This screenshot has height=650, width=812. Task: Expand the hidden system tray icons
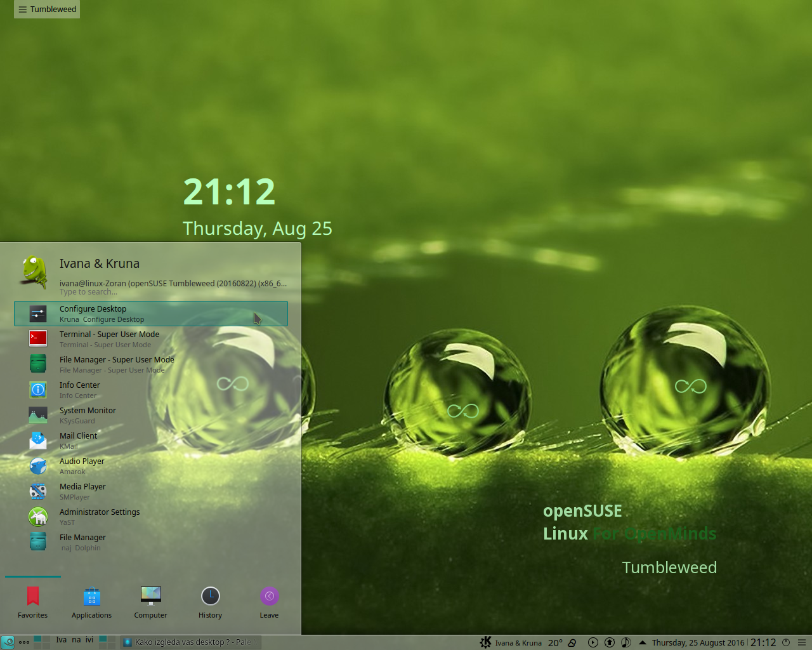pyautogui.click(x=642, y=642)
